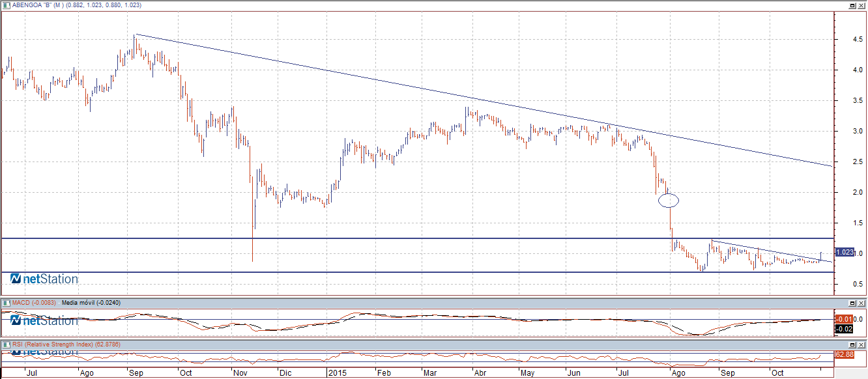868x379 pixels.
Task: Click the netStation watermark in the MACD panel
Action: [42, 320]
